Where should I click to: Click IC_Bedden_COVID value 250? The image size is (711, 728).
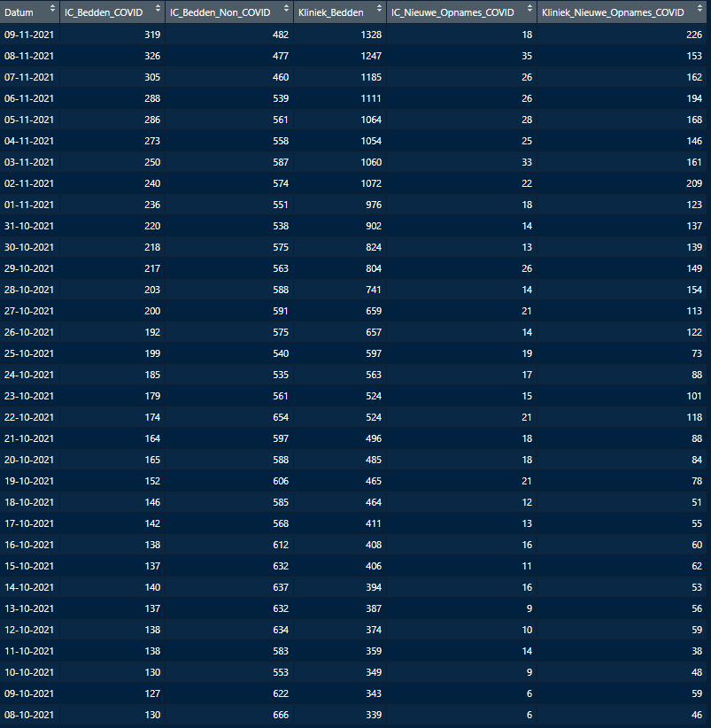click(152, 162)
